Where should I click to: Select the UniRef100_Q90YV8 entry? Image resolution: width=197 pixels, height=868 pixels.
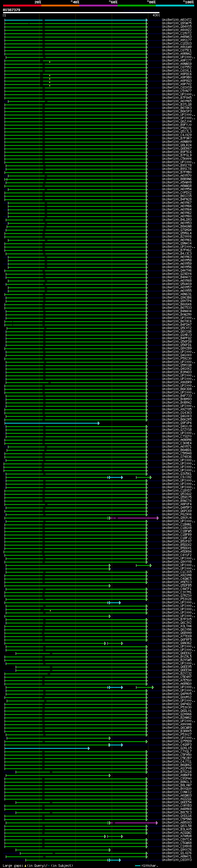point(177,562)
